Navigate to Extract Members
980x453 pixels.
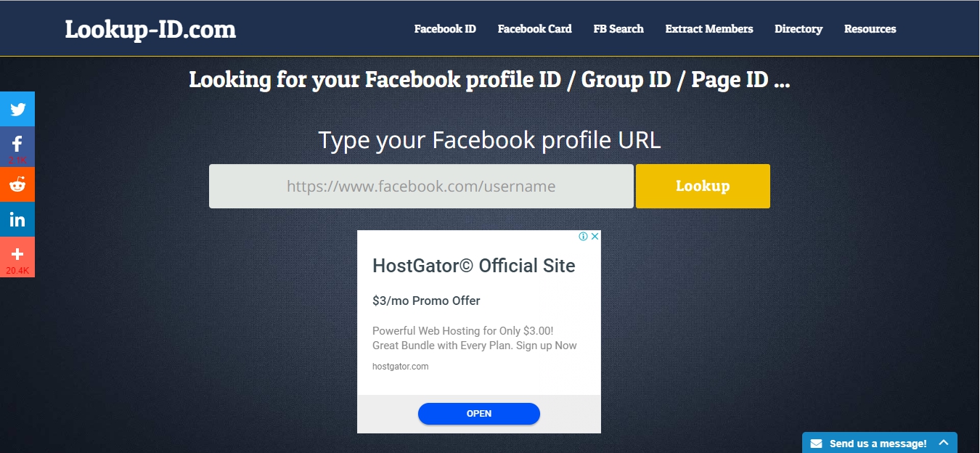(709, 29)
